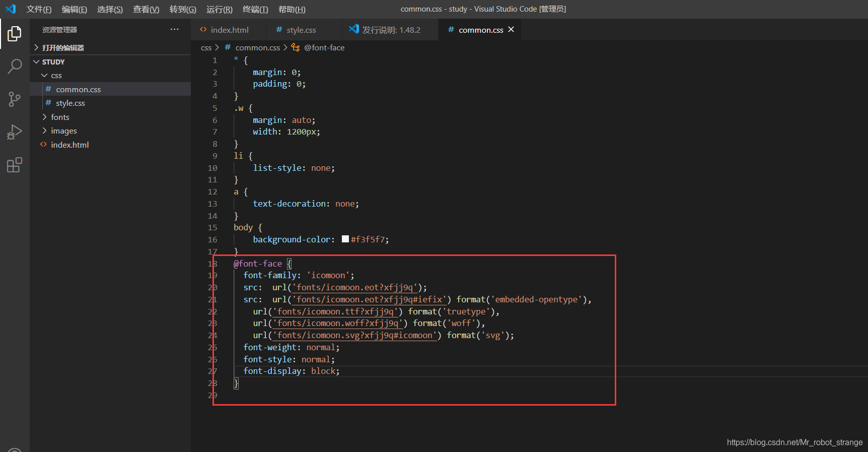Open the 查看(V) menu
Image resolution: width=868 pixels, height=452 pixels.
click(x=146, y=9)
